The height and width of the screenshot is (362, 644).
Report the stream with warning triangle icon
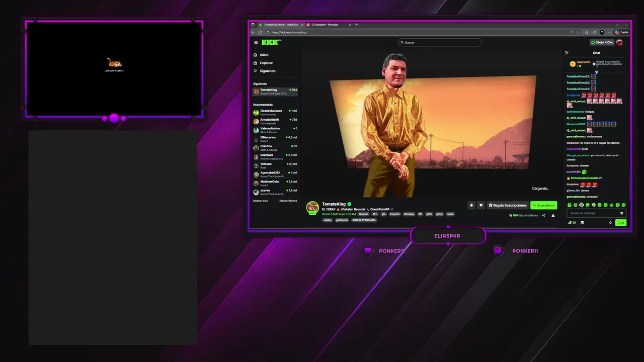point(553,215)
